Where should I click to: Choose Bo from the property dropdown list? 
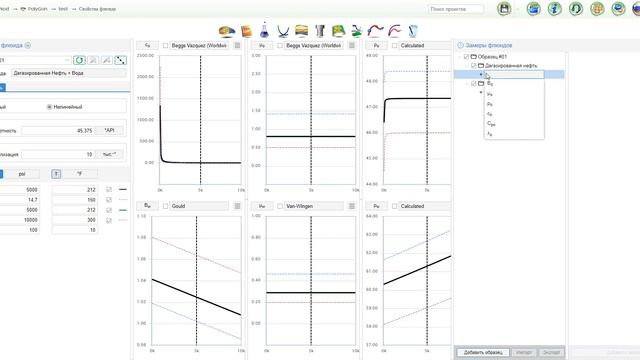coord(490,83)
